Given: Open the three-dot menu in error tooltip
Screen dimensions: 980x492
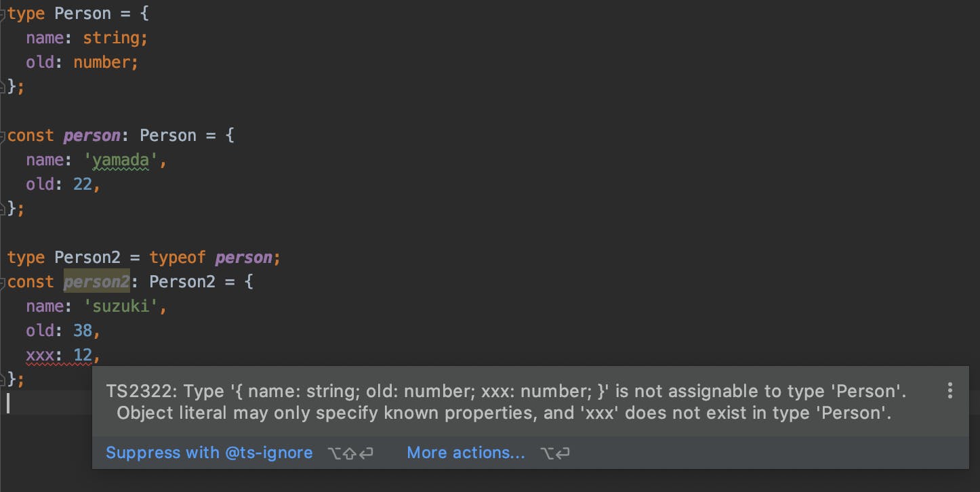Looking at the screenshot, I should 950,390.
